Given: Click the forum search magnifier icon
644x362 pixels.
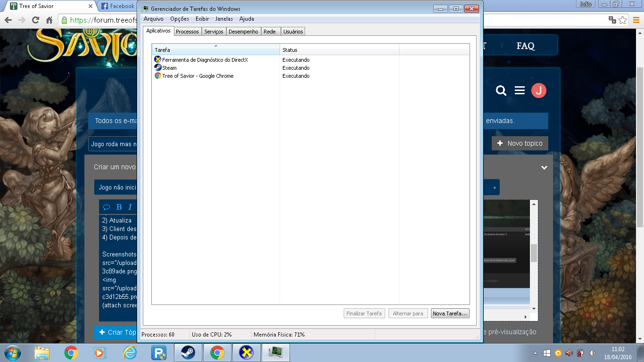Looking at the screenshot, I should (x=501, y=90).
